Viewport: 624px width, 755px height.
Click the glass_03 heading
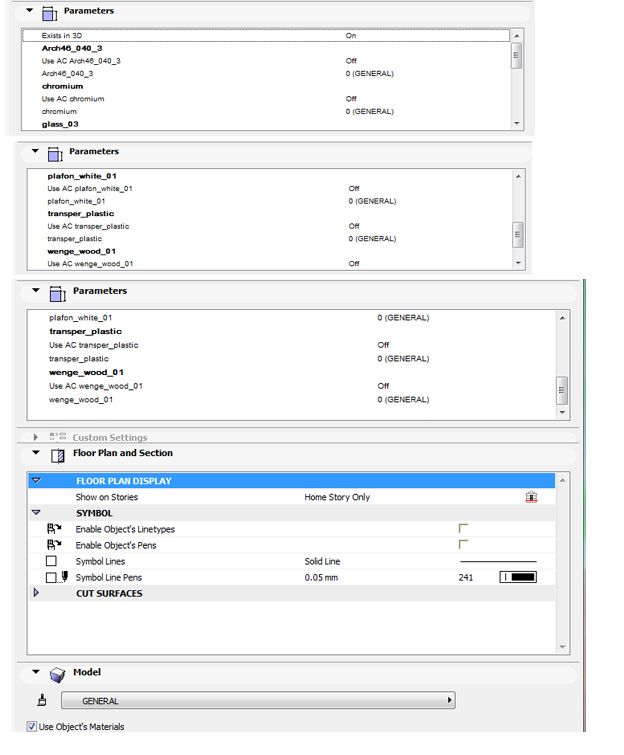click(x=60, y=124)
